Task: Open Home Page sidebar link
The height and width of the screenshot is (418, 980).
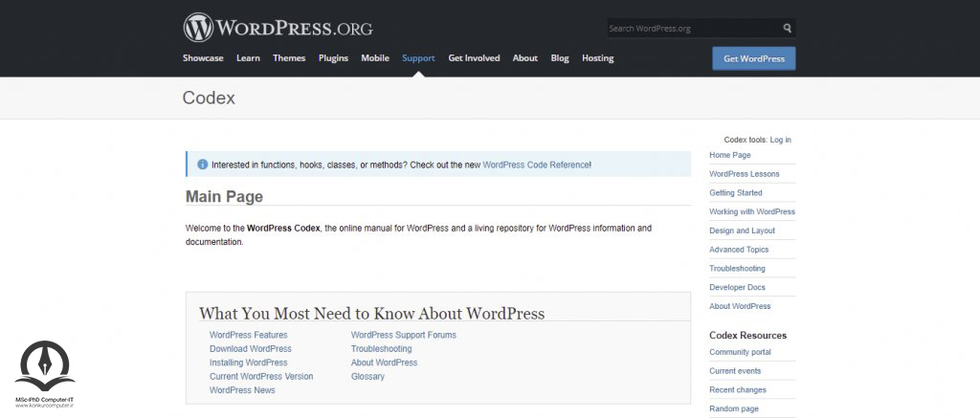Action: 730,155
